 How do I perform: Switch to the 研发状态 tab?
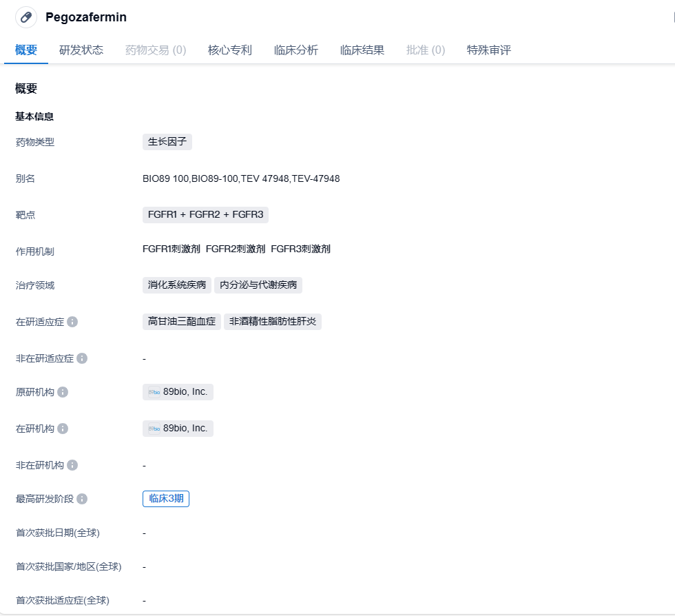tap(81, 50)
